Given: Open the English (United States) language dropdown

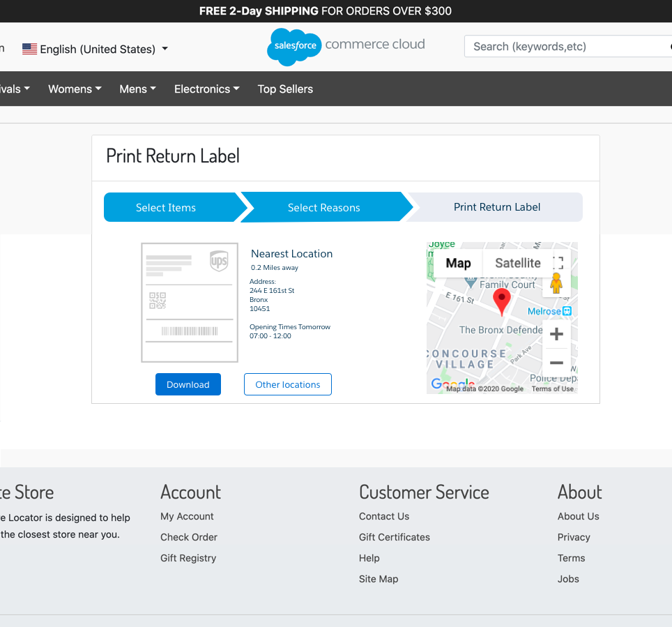Looking at the screenshot, I should click(x=95, y=49).
